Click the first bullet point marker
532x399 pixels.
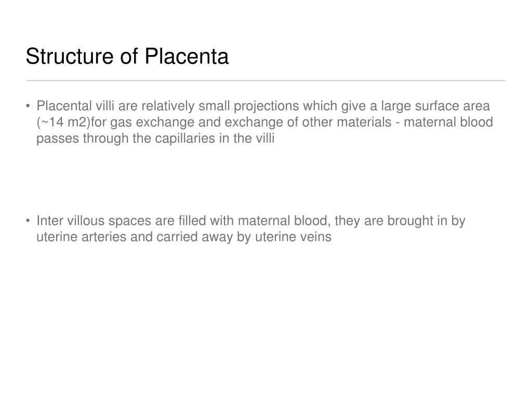(28, 106)
